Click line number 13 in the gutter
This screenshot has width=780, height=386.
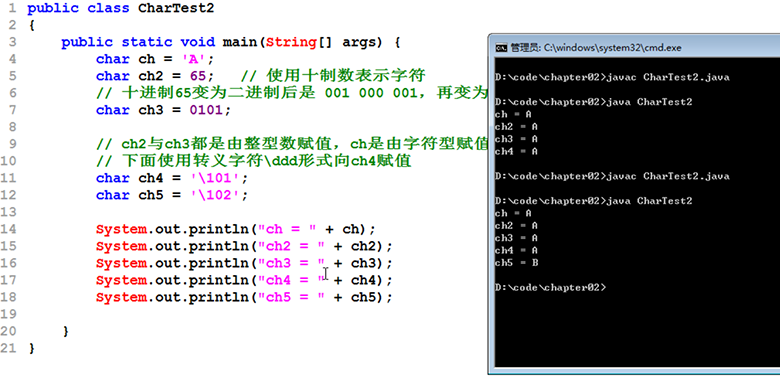pyautogui.click(x=8, y=212)
